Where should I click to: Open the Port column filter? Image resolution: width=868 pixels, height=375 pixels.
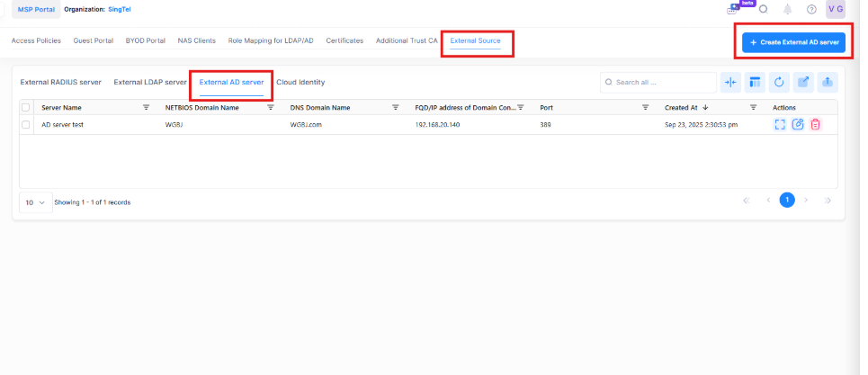tap(646, 107)
